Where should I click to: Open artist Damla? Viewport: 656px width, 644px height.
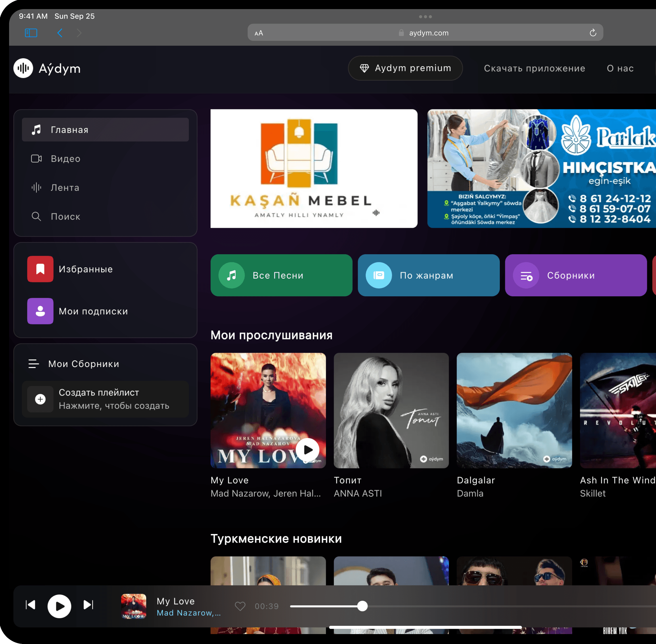point(470,493)
